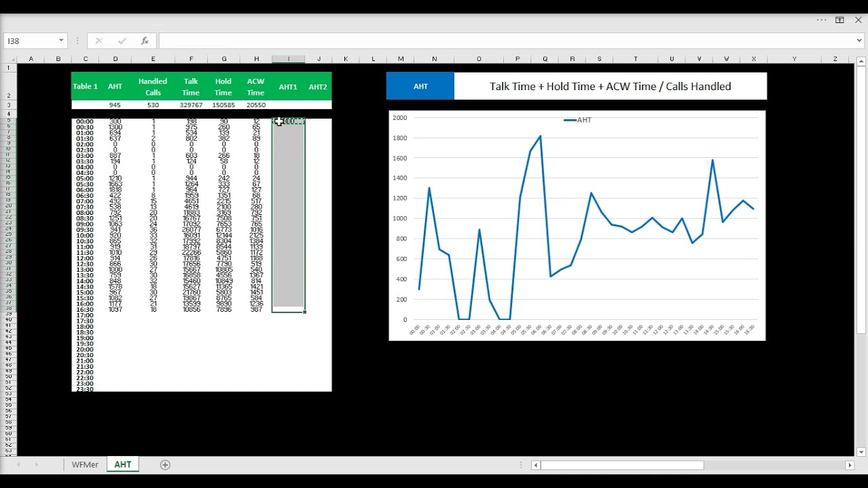Click the formula bar Cancel X icon

tap(99, 41)
